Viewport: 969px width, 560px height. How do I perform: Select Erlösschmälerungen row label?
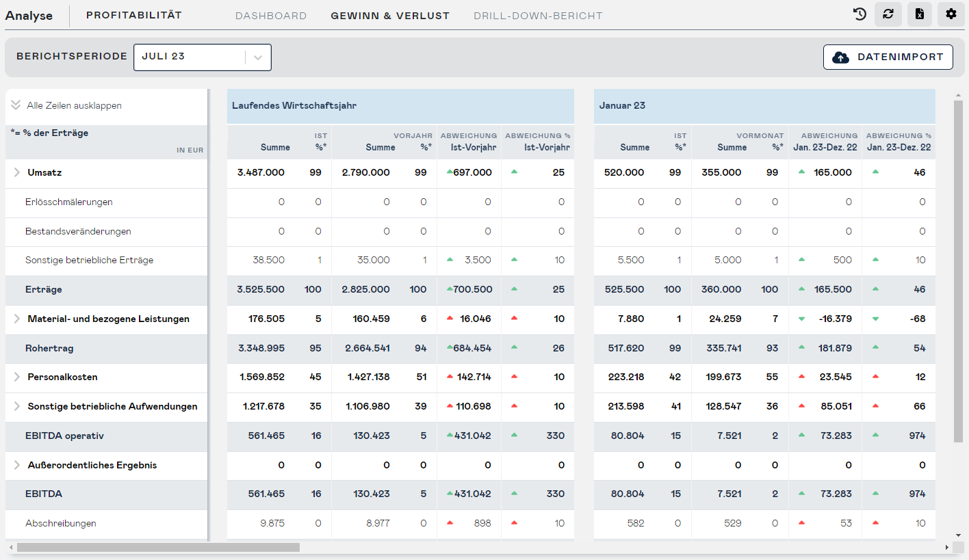69,202
